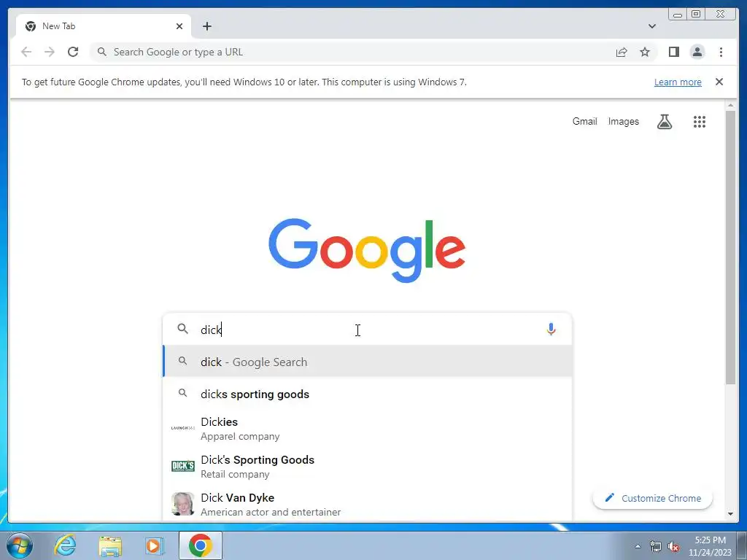Open the muted volume tray icon

pyautogui.click(x=673, y=546)
